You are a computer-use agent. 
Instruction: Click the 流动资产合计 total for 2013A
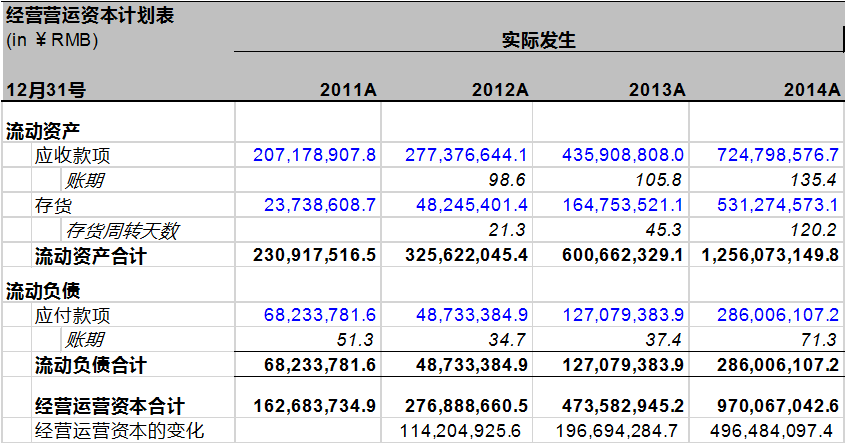pyautogui.click(x=609, y=255)
